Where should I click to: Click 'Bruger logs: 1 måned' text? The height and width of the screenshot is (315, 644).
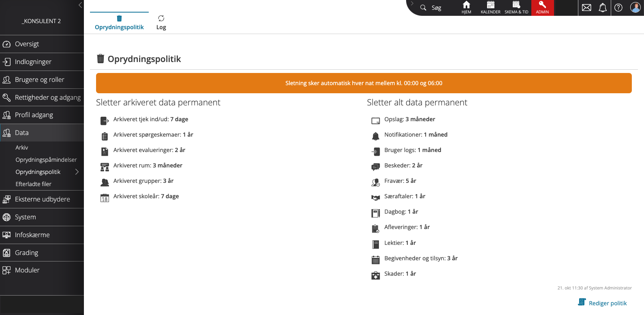point(413,150)
